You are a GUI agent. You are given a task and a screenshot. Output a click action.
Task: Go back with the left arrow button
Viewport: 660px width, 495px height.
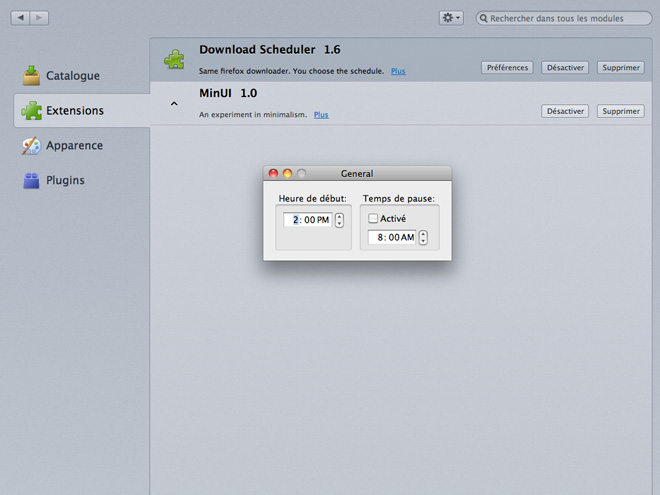[20, 18]
